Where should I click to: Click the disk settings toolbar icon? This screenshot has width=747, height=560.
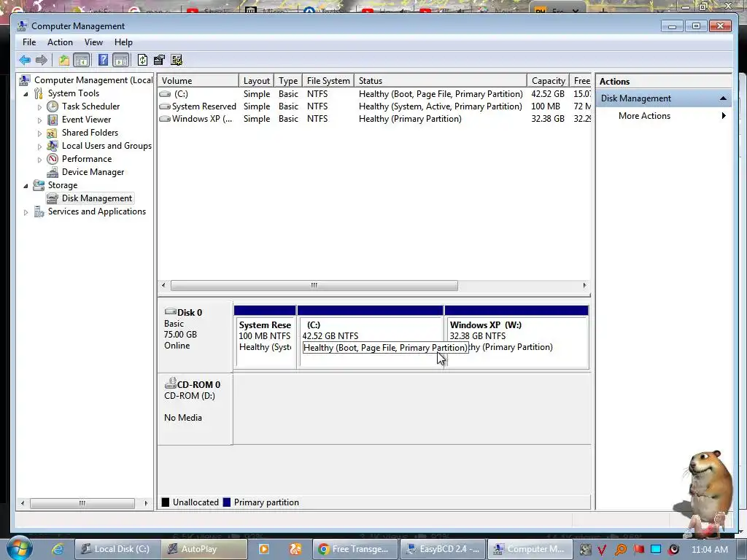pos(177,60)
